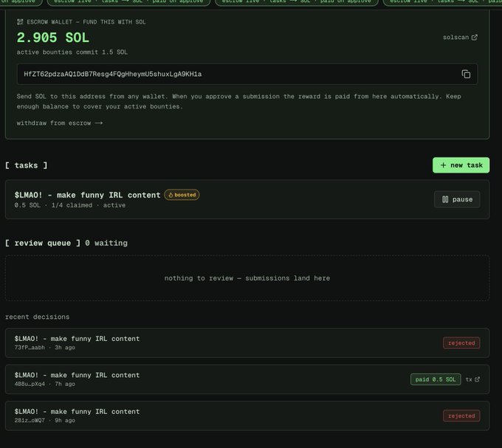Click '0 waiting' count text
This screenshot has width=502, height=448.
[106, 243]
